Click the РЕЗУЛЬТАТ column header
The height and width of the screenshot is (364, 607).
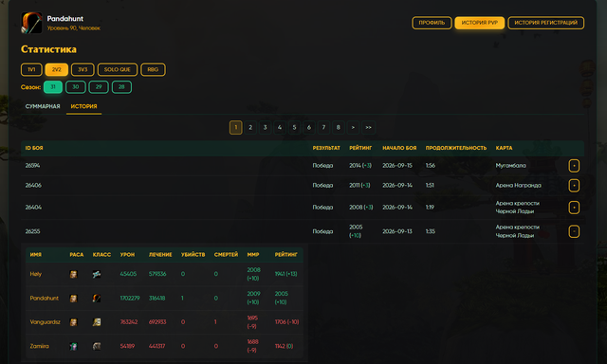(x=326, y=148)
